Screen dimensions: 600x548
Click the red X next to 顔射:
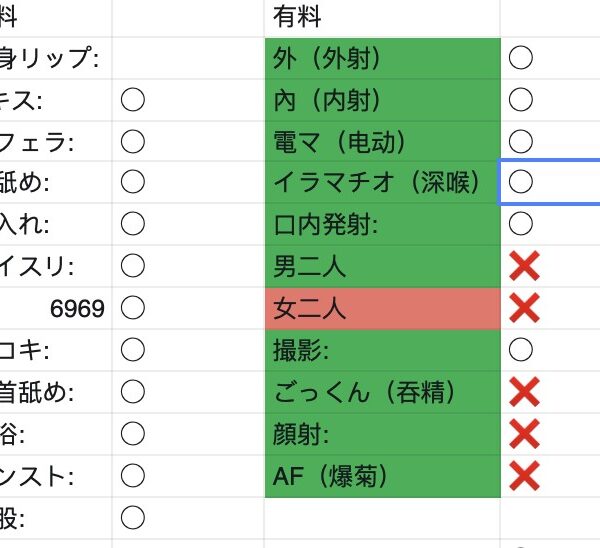tap(524, 434)
